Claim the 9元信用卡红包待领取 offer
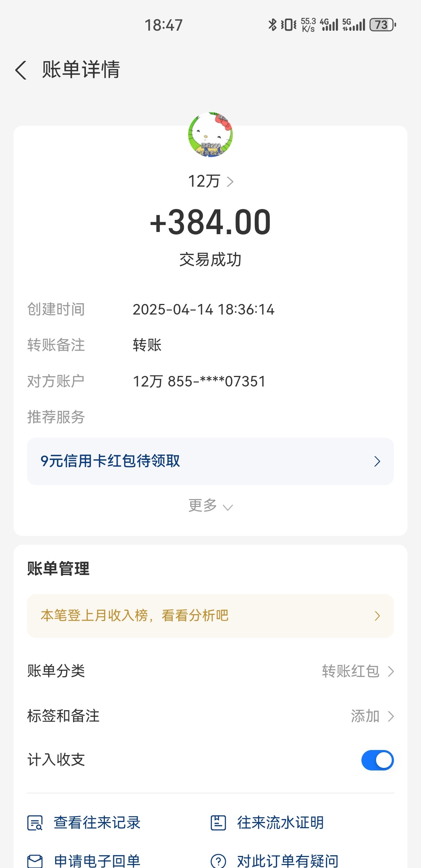The width and height of the screenshot is (421, 868). [210, 461]
